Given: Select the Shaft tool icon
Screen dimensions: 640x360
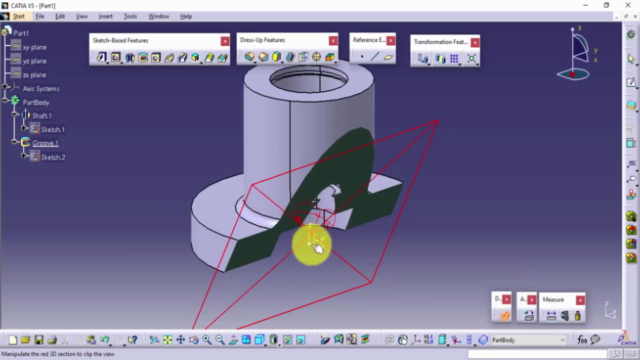Looking at the screenshot, I should click(130, 57).
